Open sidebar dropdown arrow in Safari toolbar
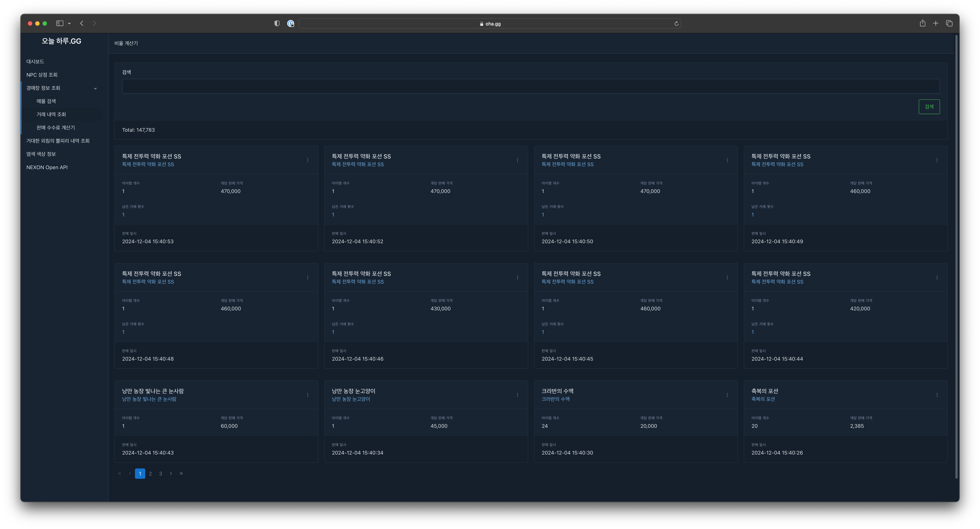 coord(69,24)
